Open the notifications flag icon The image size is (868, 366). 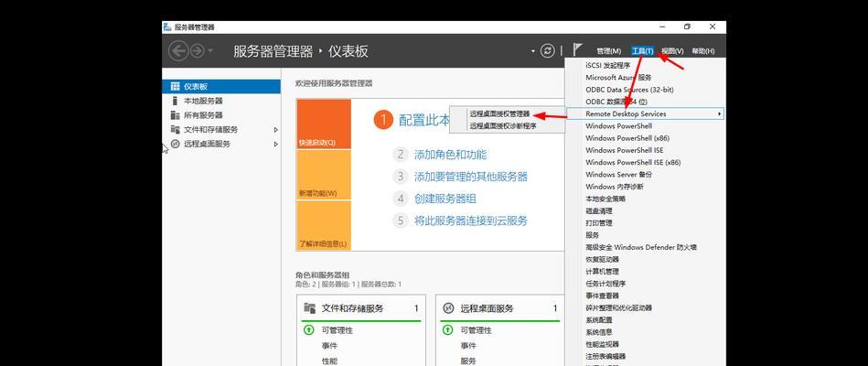(577, 50)
